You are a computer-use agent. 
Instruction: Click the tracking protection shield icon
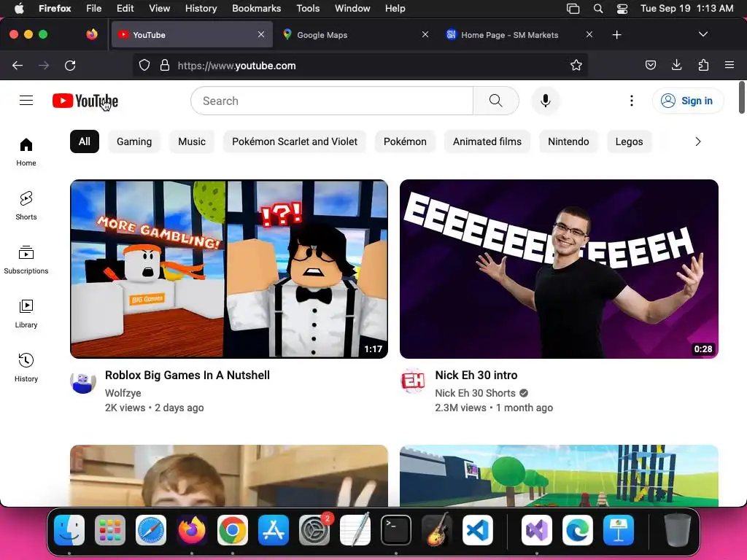tap(144, 65)
